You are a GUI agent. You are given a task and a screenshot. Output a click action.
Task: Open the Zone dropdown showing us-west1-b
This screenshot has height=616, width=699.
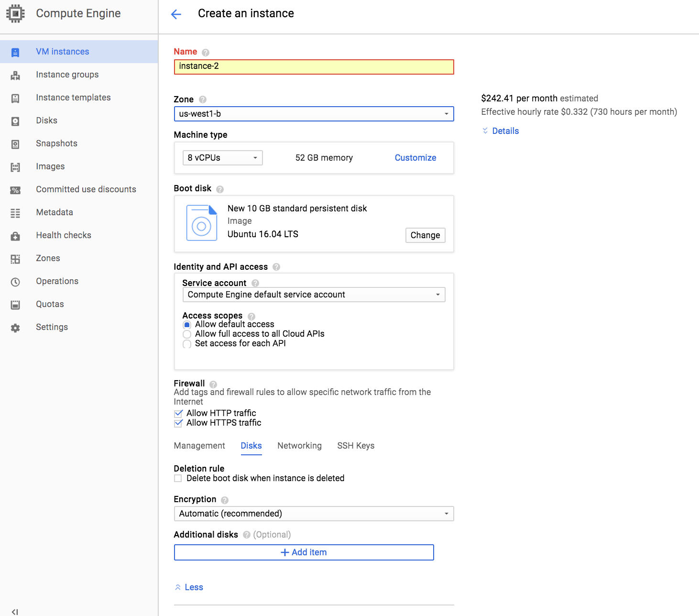[x=314, y=114]
